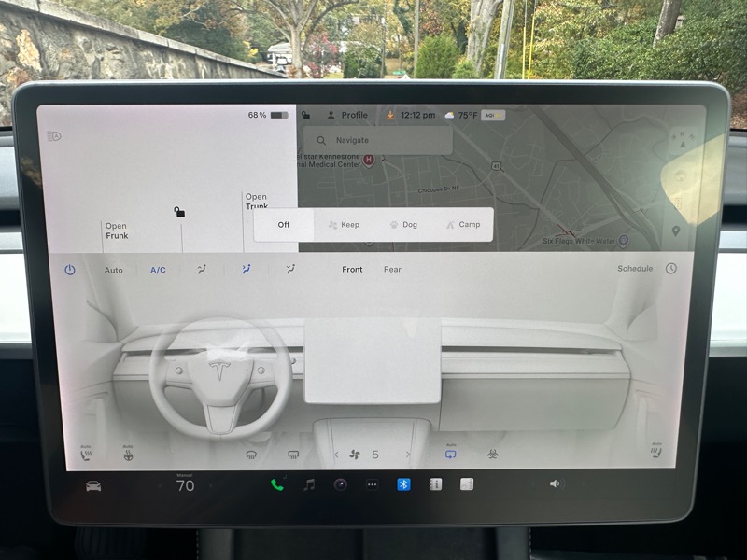
Task: Toggle the driver seat heater
Action: click(86, 455)
